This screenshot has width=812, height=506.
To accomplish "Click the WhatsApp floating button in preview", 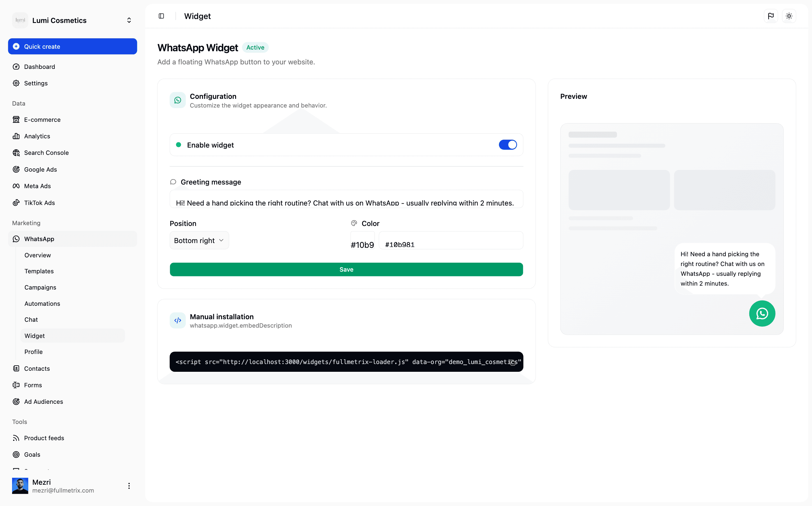I will [762, 314].
